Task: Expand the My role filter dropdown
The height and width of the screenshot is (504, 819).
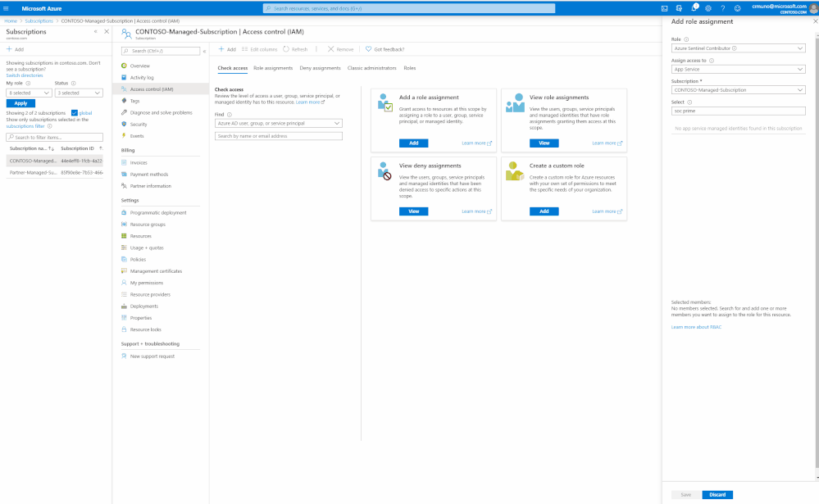Action: point(29,93)
